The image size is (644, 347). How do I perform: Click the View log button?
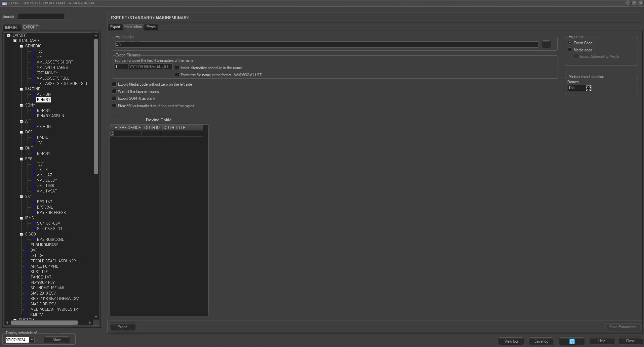[511, 341]
